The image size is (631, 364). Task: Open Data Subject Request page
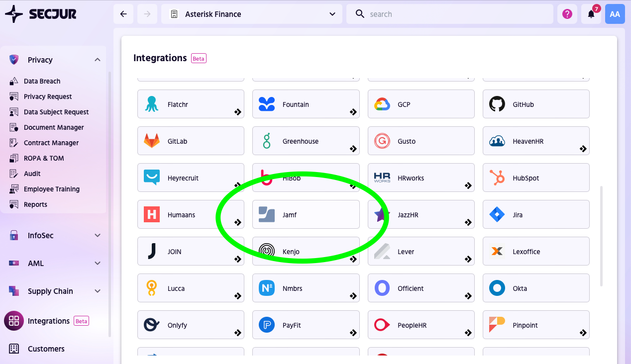(x=56, y=112)
